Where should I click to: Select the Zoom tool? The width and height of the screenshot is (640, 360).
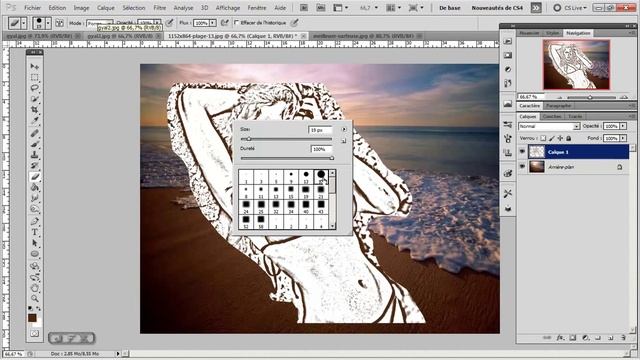tap(35, 299)
